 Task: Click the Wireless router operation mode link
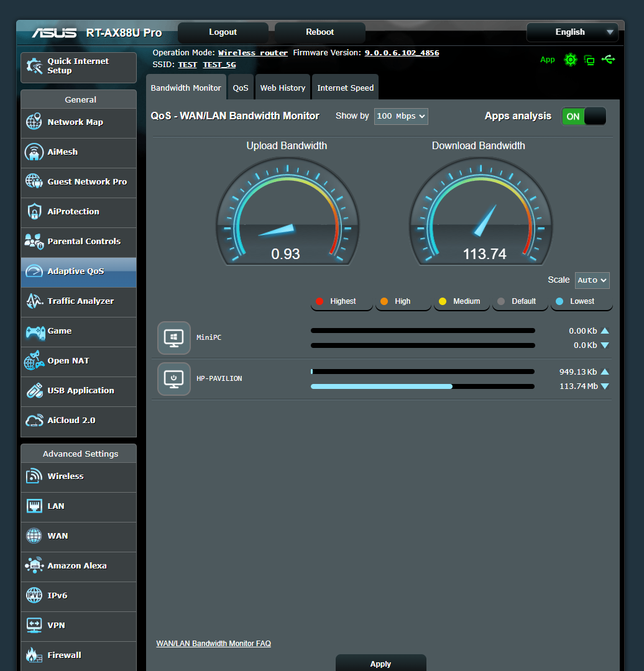click(253, 53)
